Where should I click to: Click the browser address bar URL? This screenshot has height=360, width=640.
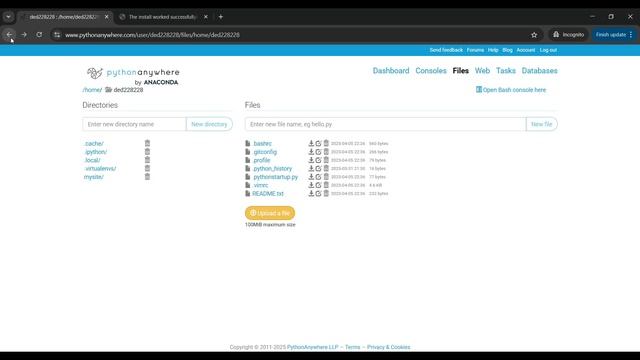coord(152,35)
